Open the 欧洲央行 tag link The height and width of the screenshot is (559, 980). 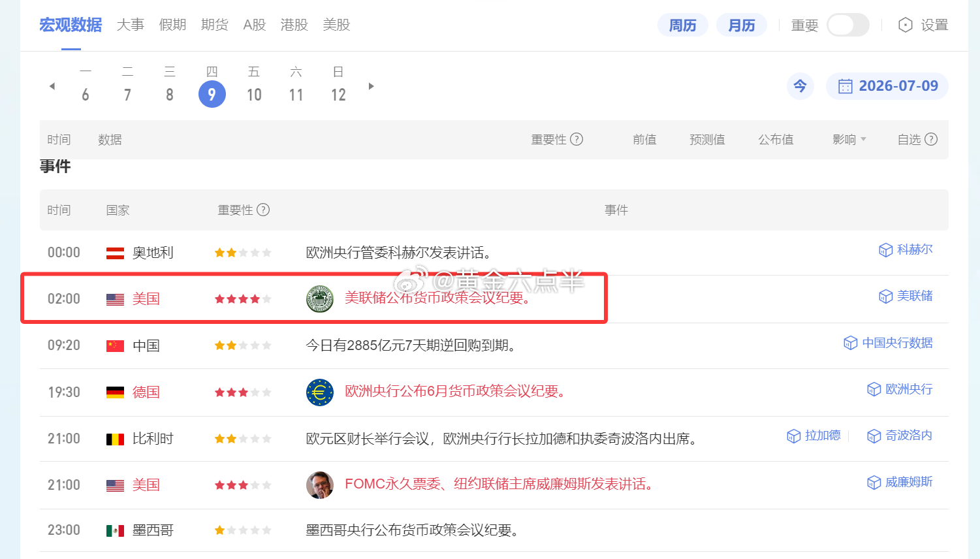(900, 389)
